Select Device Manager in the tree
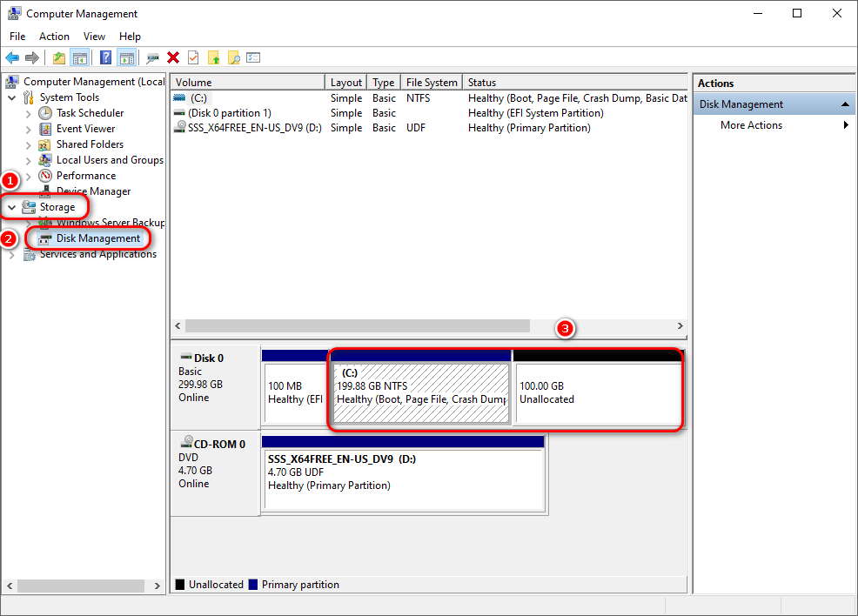Image resolution: width=858 pixels, height=616 pixels. click(x=93, y=191)
